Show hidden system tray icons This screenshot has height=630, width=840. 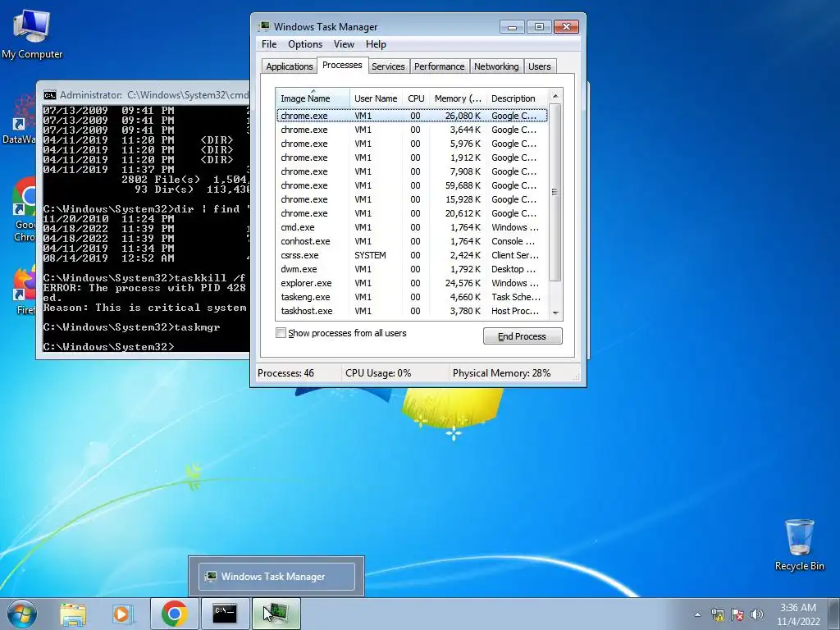(x=697, y=614)
